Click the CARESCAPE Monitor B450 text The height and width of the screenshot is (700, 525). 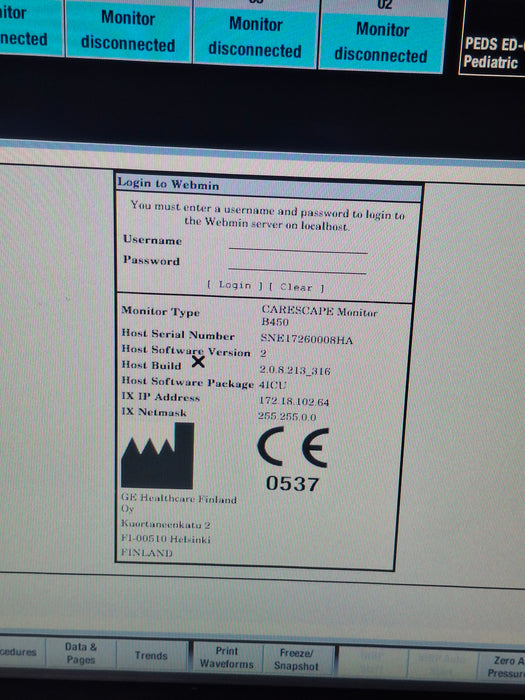click(319, 315)
